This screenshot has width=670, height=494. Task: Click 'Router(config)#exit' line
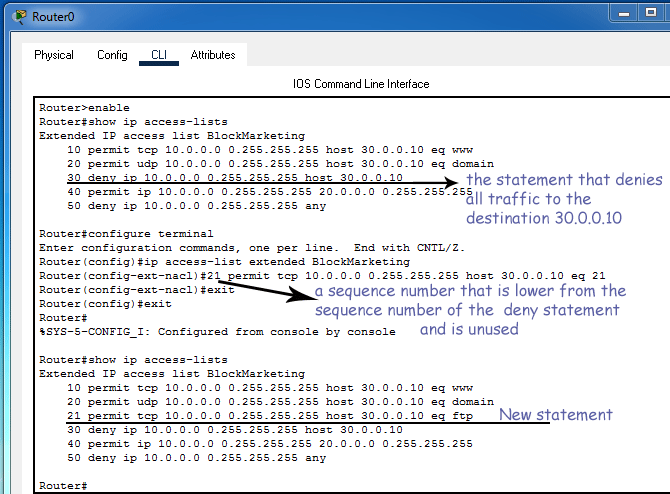pyautogui.click(x=105, y=304)
